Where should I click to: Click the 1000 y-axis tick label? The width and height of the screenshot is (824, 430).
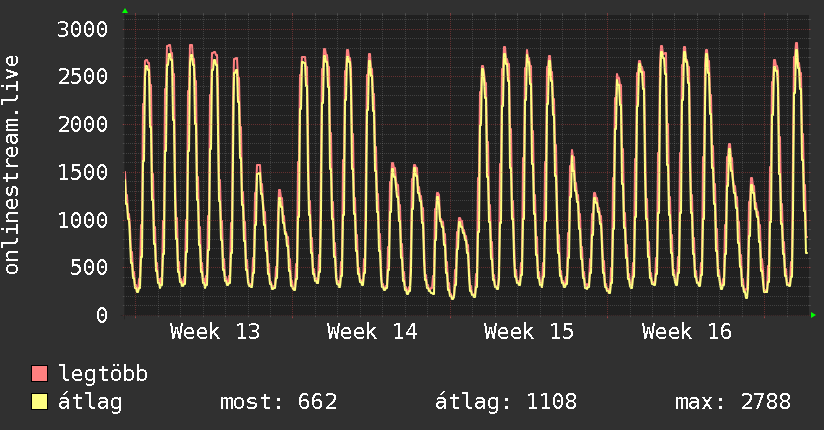(83, 220)
